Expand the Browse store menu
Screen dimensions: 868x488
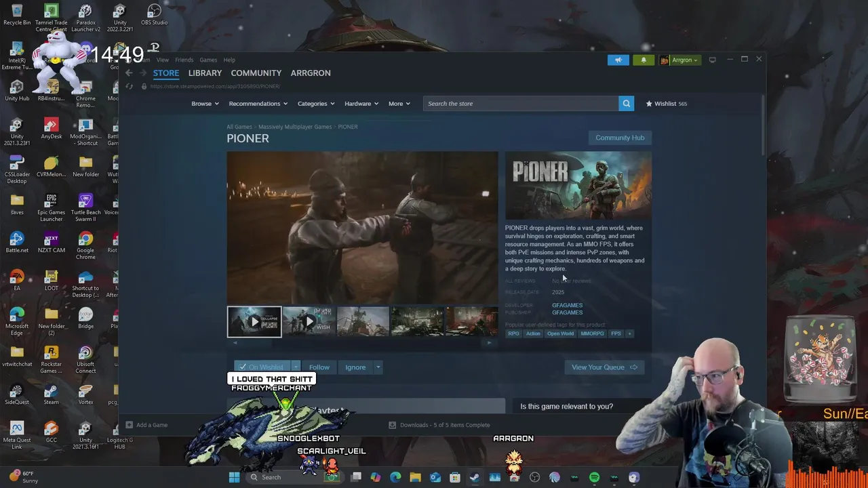point(205,104)
